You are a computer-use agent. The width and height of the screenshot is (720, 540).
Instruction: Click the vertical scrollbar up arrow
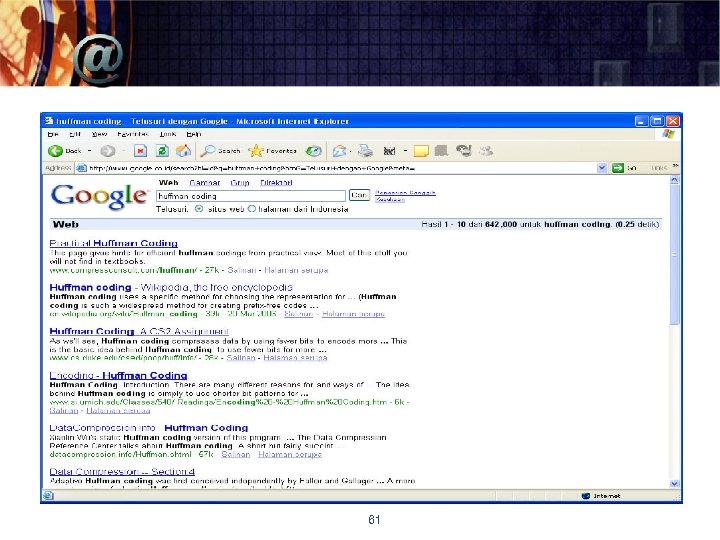pos(675,180)
